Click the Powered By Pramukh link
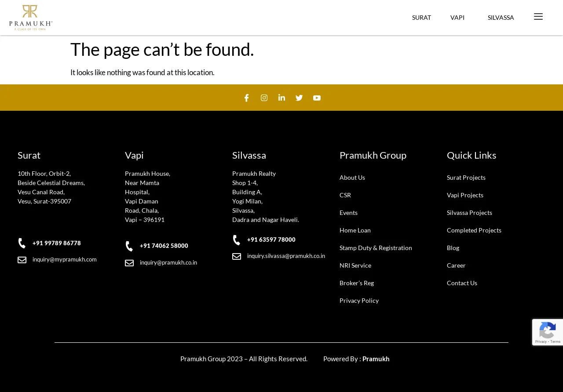This screenshot has height=392, width=563. tap(376, 359)
